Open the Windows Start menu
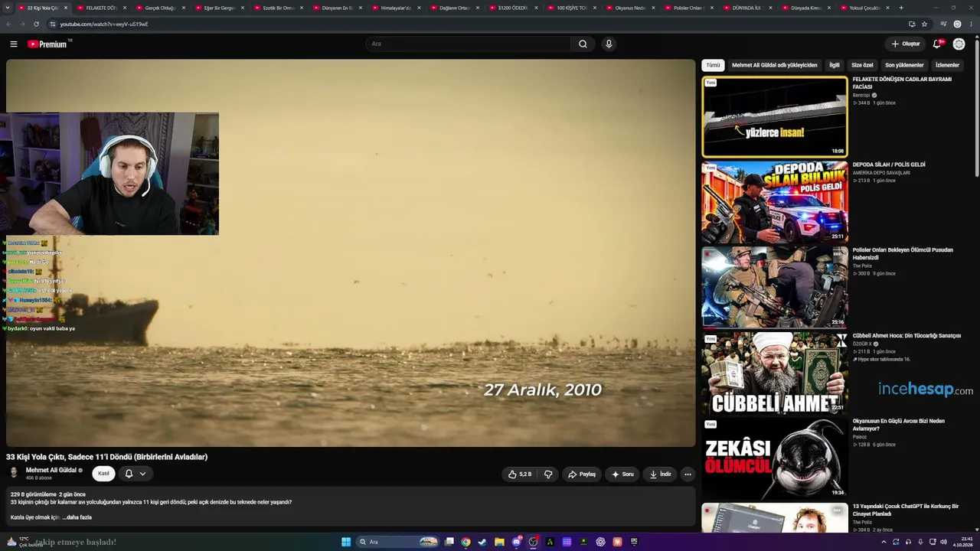 [346, 542]
